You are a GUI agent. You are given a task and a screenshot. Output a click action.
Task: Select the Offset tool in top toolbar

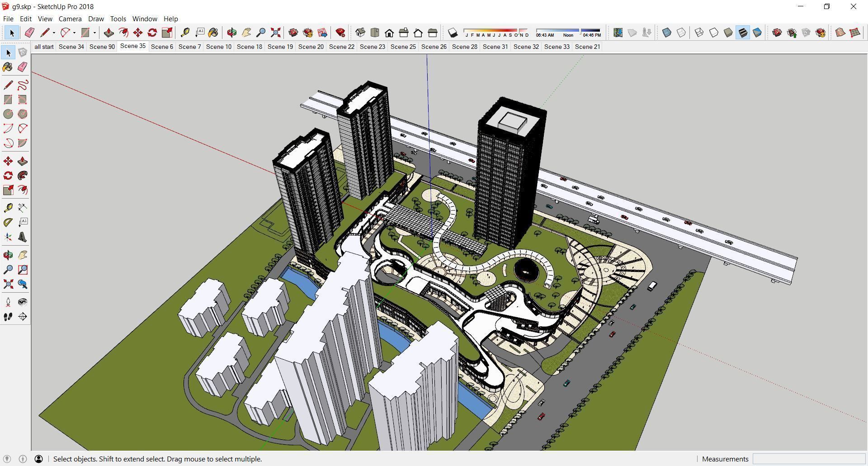click(123, 33)
